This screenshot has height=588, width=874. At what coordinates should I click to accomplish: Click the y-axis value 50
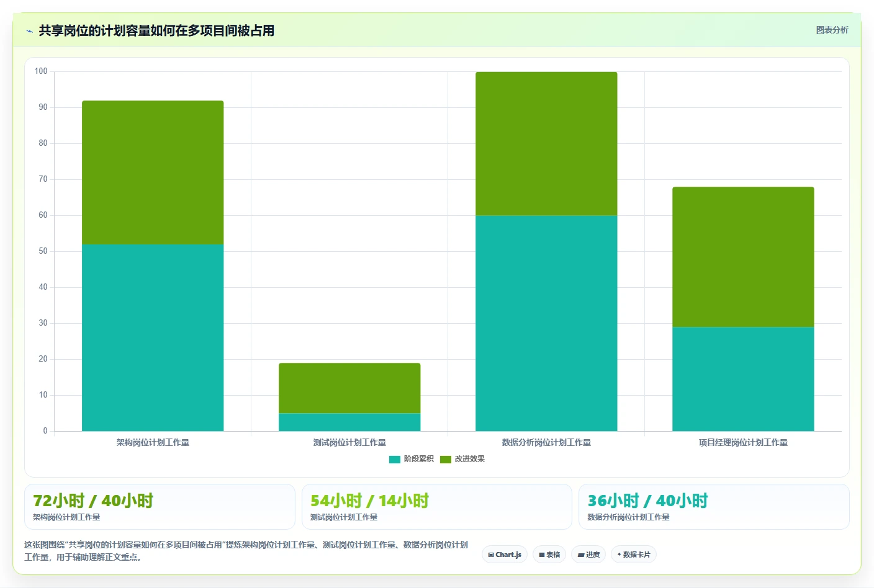coord(43,251)
